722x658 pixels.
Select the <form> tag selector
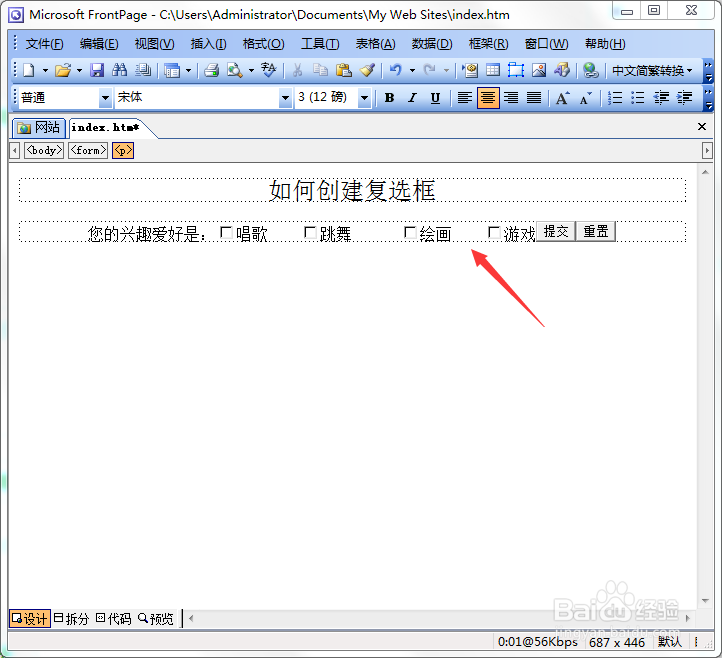(x=88, y=151)
